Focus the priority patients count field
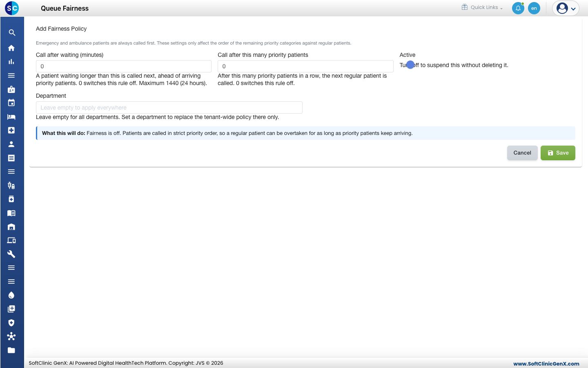The image size is (588, 368). [x=305, y=66]
